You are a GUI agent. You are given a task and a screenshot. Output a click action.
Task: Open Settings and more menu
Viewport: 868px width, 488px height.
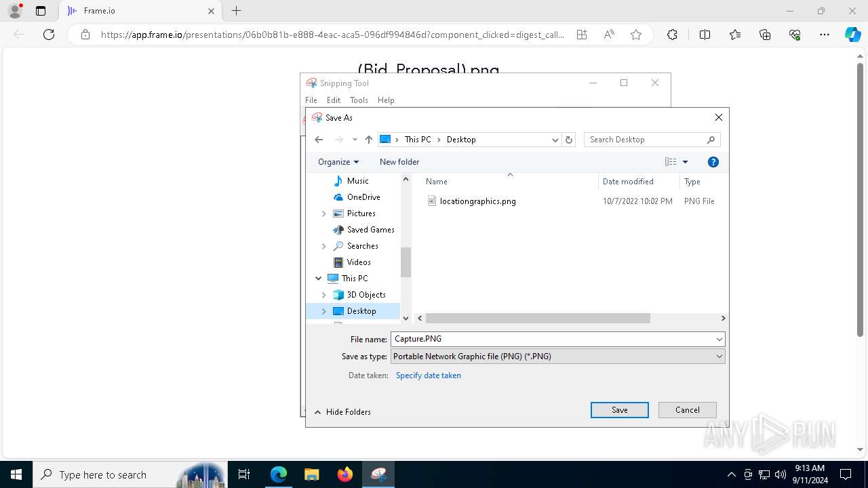click(825, 35)
